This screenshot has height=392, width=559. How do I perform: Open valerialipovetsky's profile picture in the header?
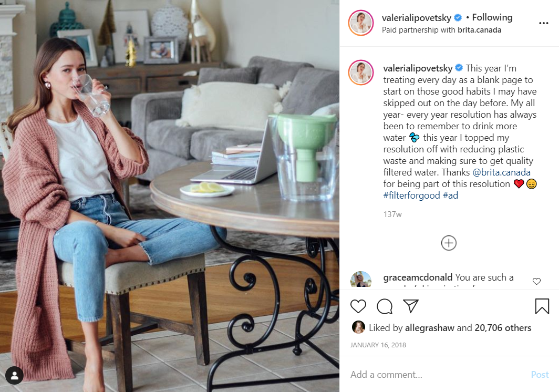(x=360, y=23)
